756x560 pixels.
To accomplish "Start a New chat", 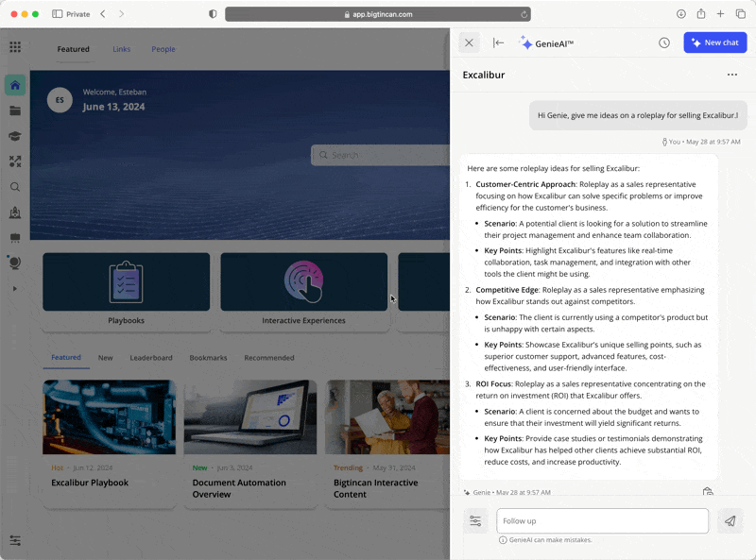I will (x=715, y=42).
